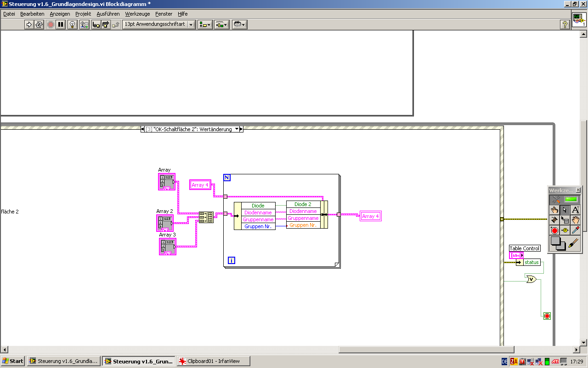Click the Or logic gate node
Viewport: 588px width, 368px height.
531,279
